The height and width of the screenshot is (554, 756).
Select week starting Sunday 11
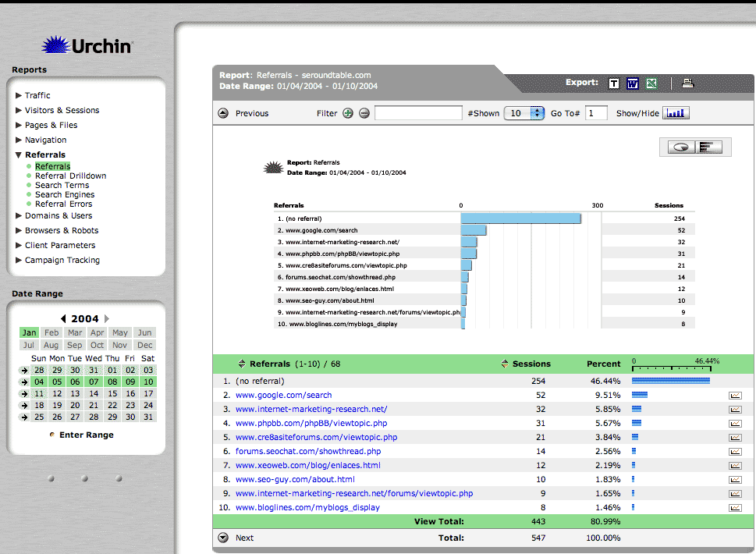coord(23,394)
